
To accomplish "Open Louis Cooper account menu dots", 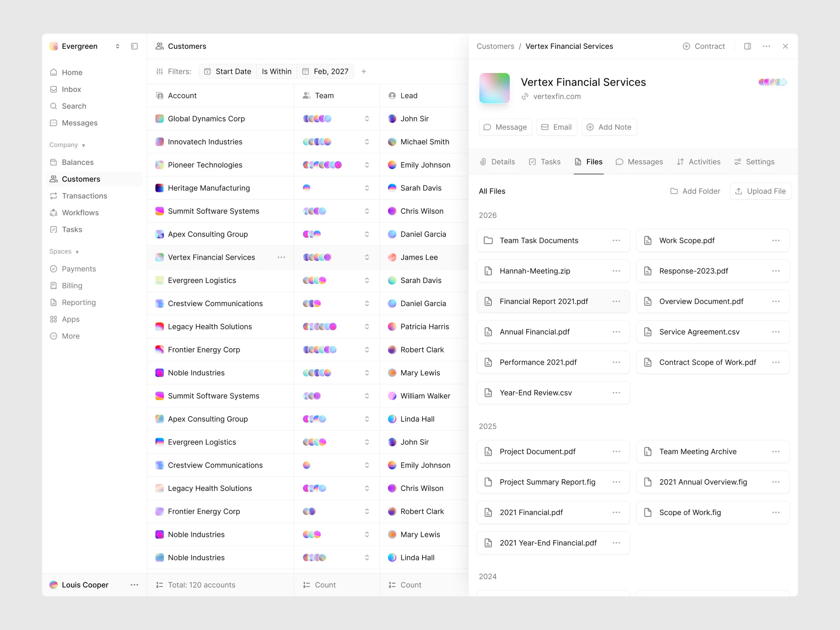I will point(134,585).
